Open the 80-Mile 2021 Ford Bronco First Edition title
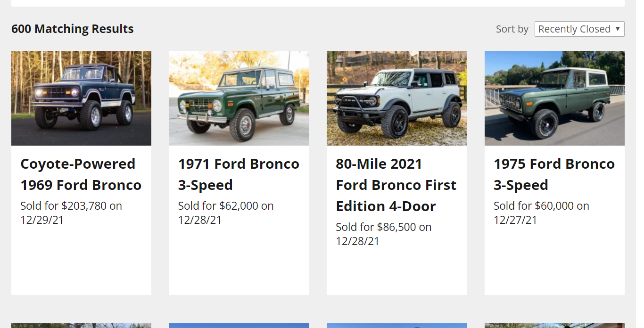Screen dimensions: 644x328 [x=396, y=185]
